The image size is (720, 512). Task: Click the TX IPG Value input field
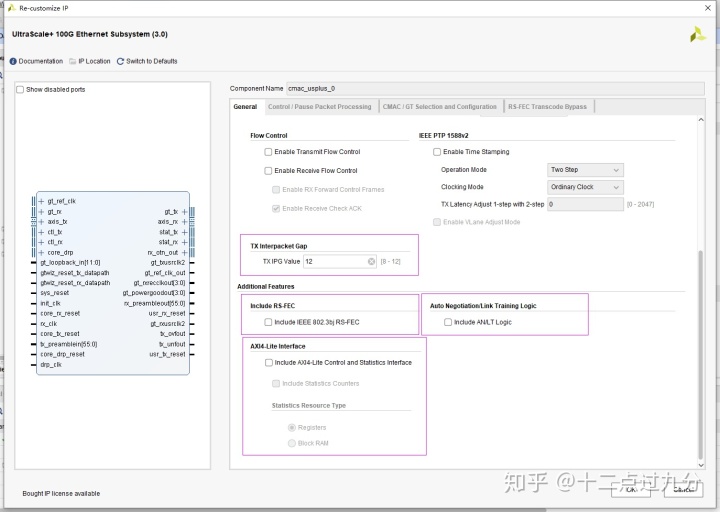coord(340,261)
